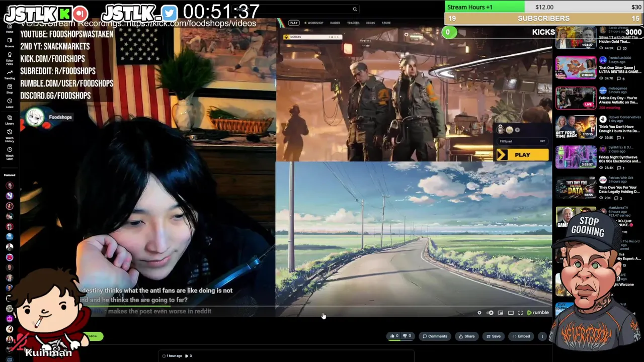
Task: Open Watch Later in the sidebar
Action: [x=9, y=154]
